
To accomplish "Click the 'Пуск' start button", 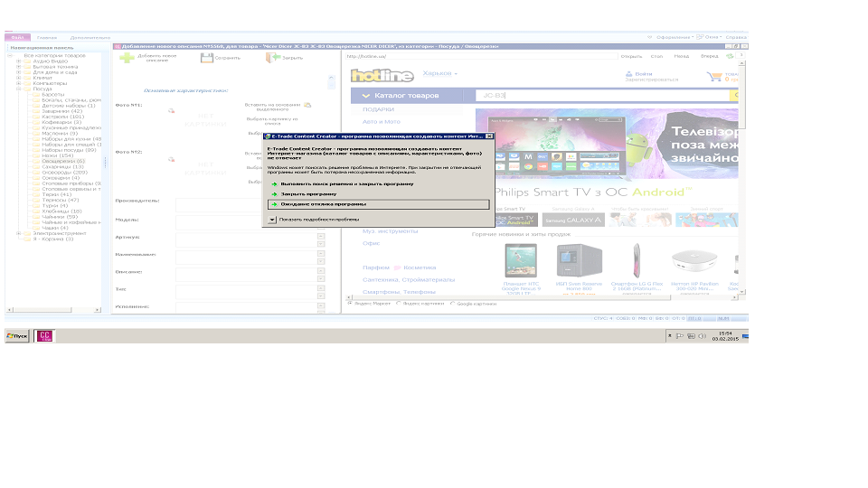I will (x=17, y=335).
